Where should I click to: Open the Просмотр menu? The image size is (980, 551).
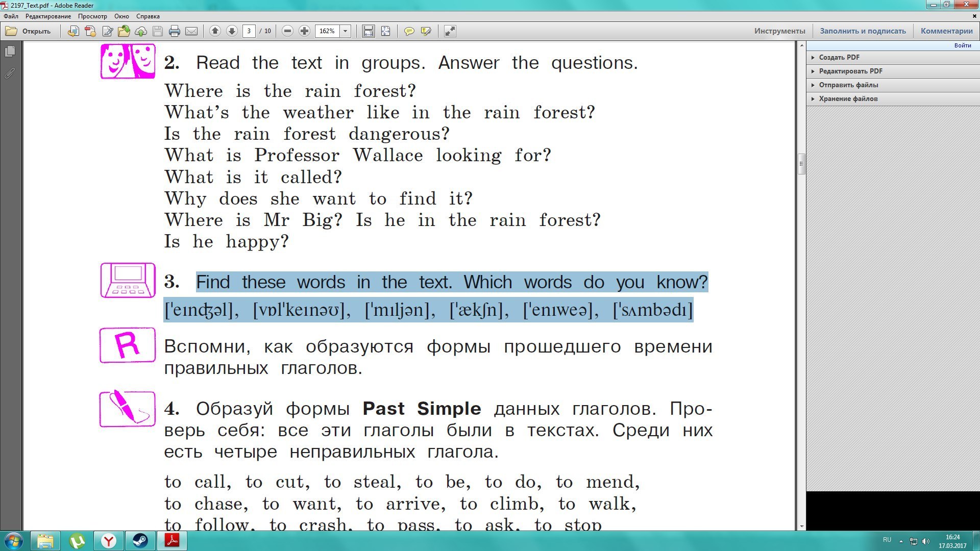(x=92, y=16)
